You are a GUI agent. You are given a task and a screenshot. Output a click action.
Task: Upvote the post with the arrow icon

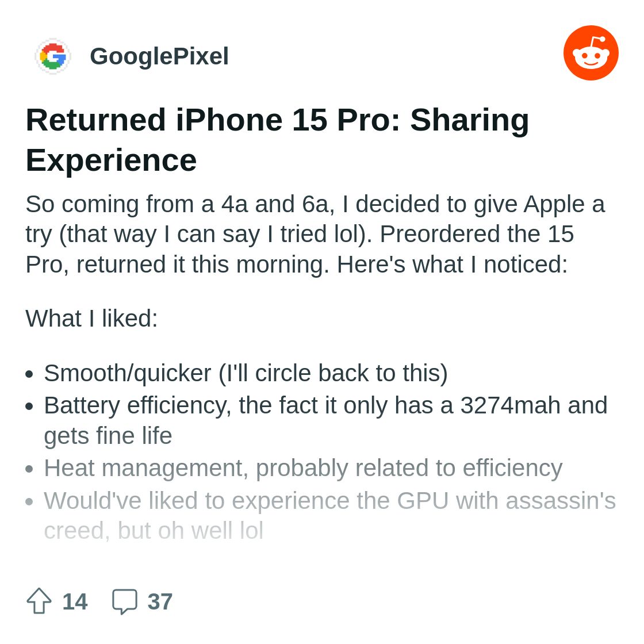click(x=39, y=601)
